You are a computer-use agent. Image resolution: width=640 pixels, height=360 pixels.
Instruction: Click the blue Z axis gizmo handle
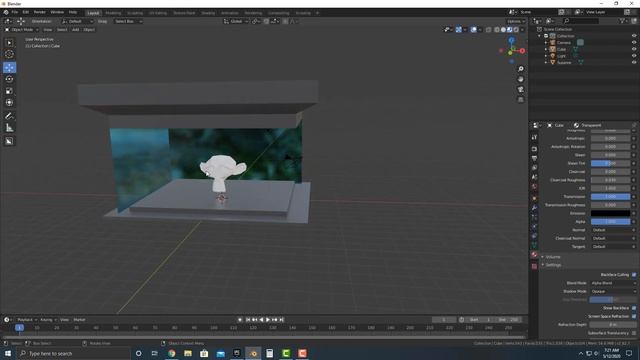[511, 40]
